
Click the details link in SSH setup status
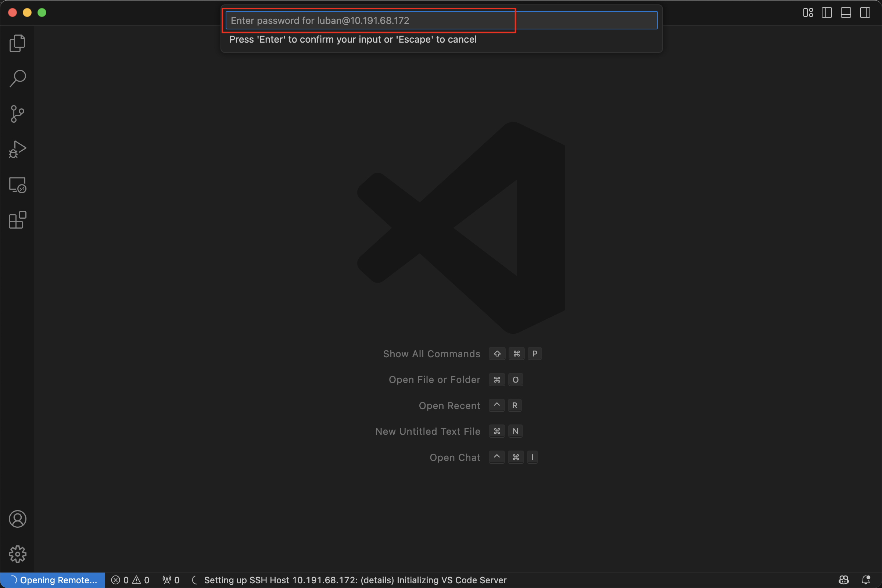(x=377, y=580)
